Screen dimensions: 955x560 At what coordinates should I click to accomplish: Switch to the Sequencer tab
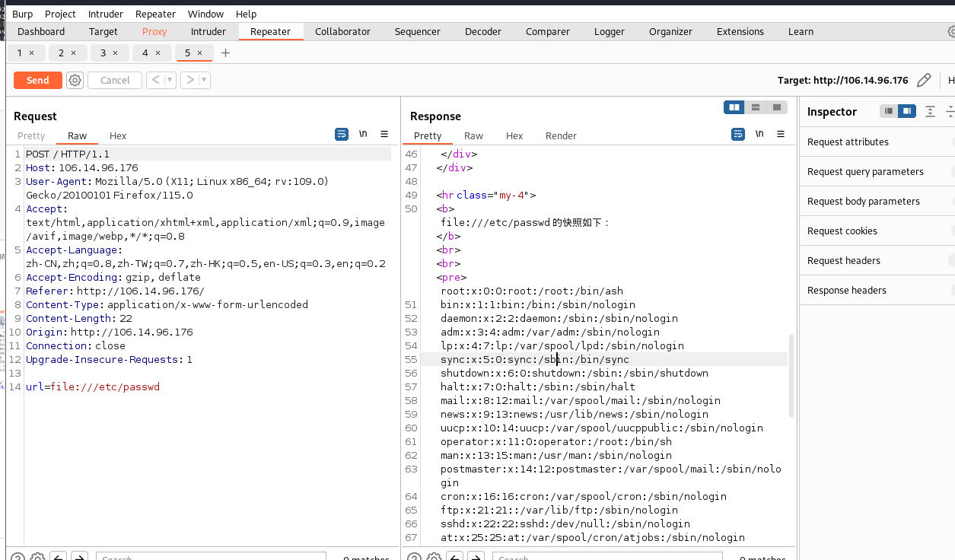point(418,31)
